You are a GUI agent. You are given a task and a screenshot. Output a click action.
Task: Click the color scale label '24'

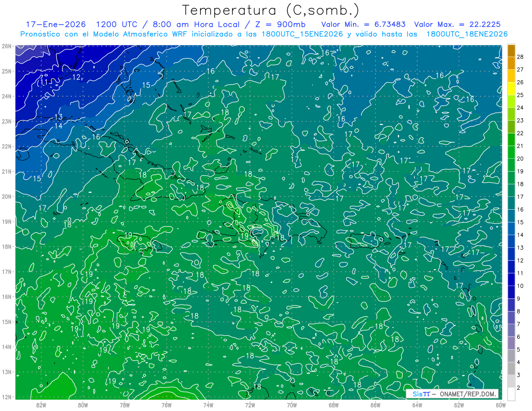pos(520,108)
